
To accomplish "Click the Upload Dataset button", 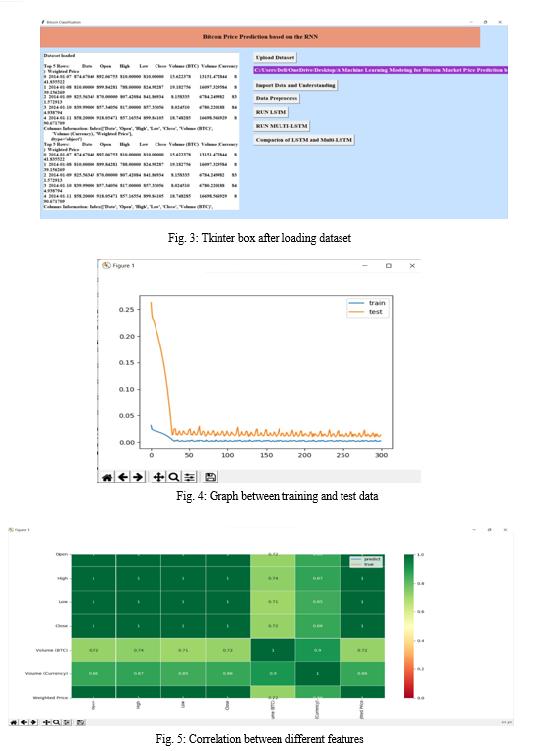I will coord(275,57).
